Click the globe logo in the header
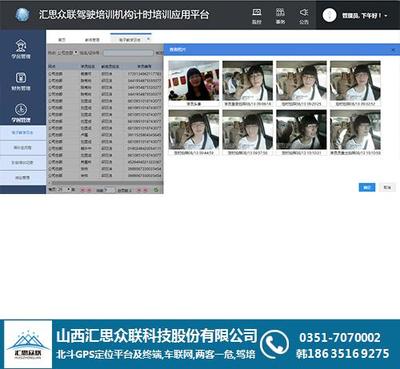Screen dimensions: 400x369 [22, 15]
